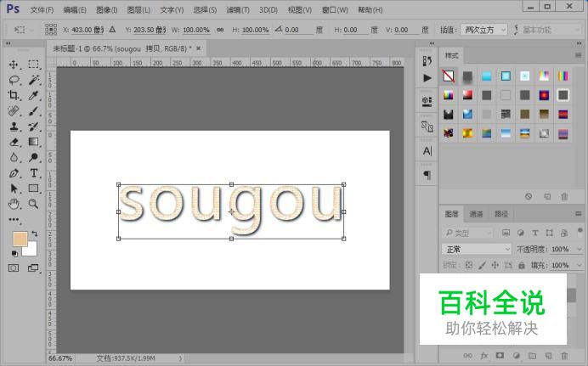Select the Rectangular Marquee tool
588x366 pixels.
(33, 65)
